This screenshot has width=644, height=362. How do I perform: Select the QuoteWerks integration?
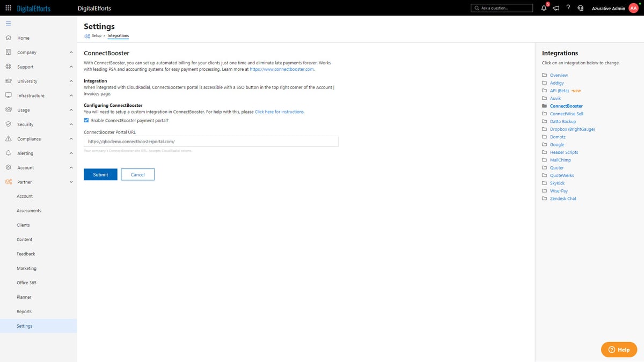[x=562, y=175]
